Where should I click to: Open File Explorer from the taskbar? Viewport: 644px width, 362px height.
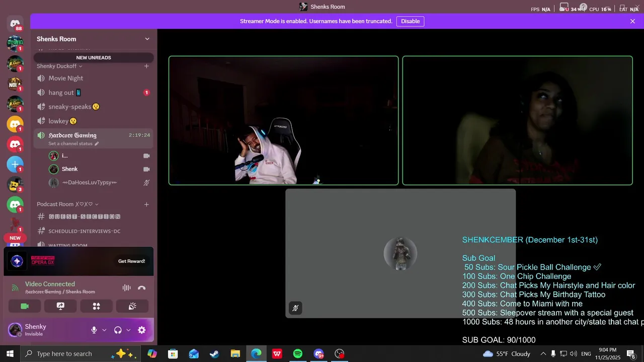235,354
